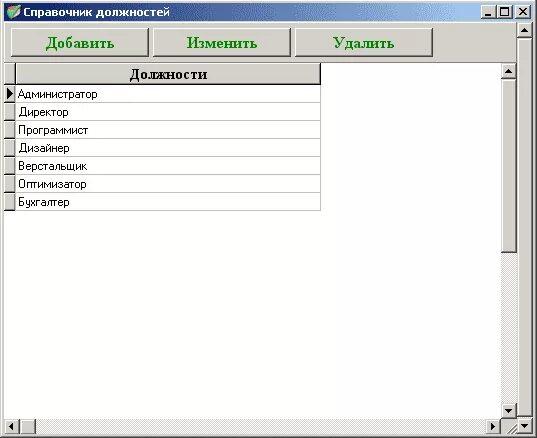Open the window system menu icon
Screen dimensions: 537x438
pos(13,12)
